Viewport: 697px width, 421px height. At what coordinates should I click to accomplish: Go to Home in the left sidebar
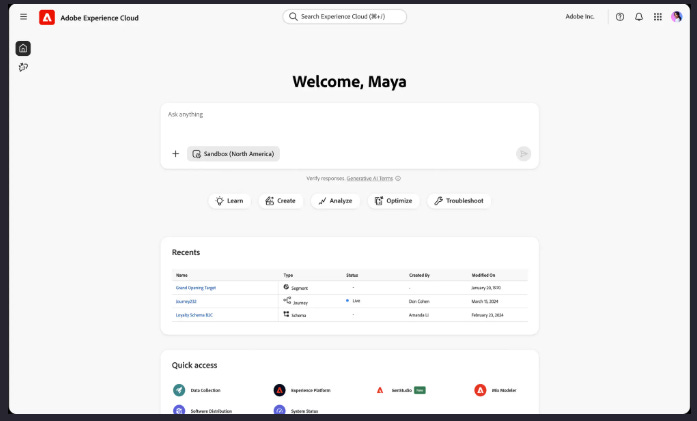pos(23,48)
